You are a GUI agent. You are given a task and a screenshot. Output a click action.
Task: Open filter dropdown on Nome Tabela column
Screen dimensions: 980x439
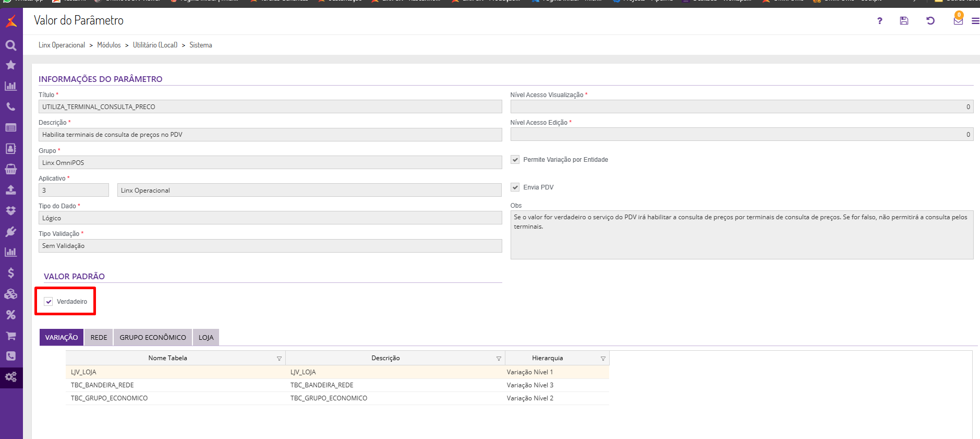[x=279, y=359]
